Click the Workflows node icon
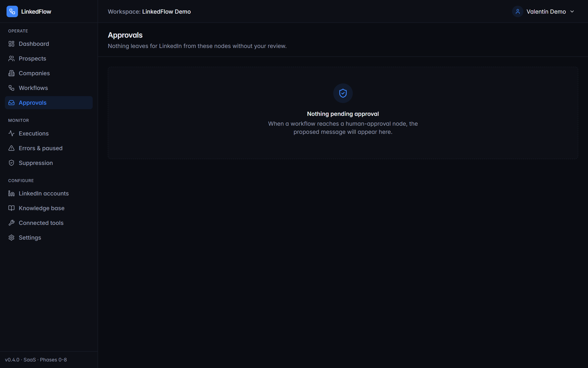588x368 pixels. click(x=11, y=88)
